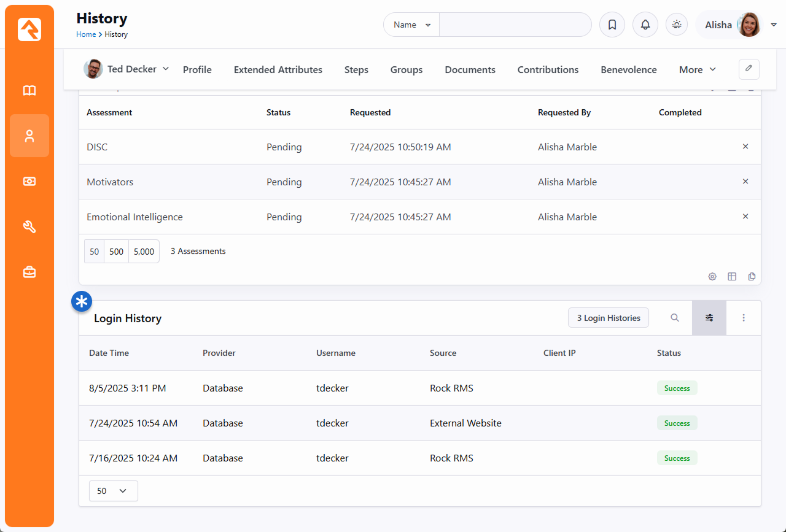Screen dimensions: 786x532
Task: Select the 500 page size option
Action: coord(116,252)
